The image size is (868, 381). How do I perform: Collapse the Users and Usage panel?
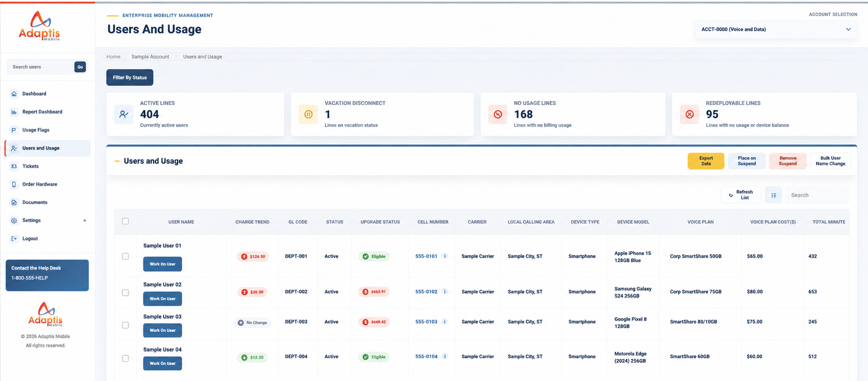pyautogui.click(x=117, y=161)
